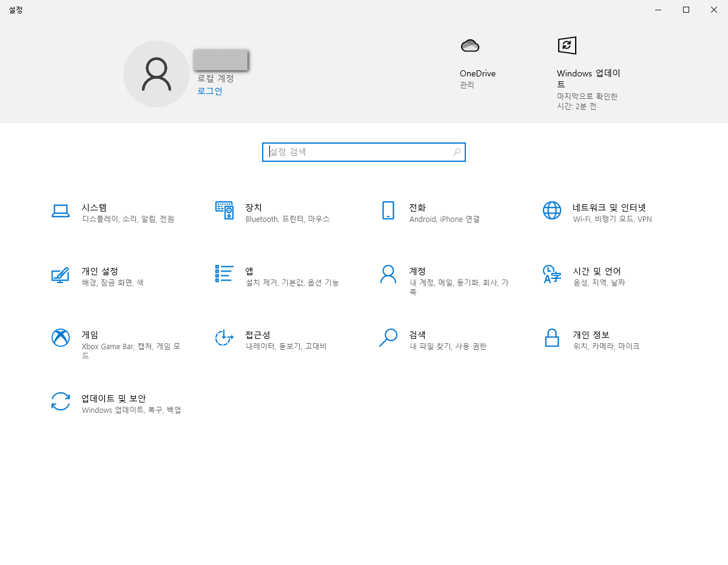Open the 게임 Xbox icon
Screen dimensions: 728x565
pyautogui.click(x=61, y=338)
